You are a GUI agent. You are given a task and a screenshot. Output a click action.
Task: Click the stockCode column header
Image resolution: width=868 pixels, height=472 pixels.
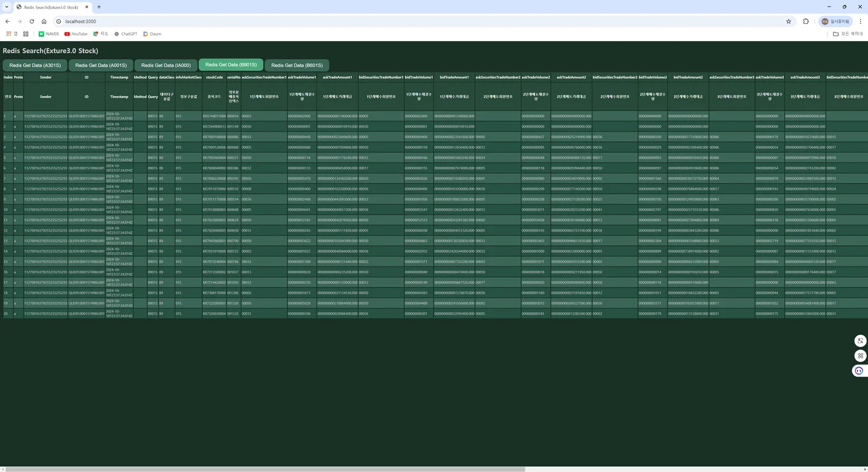(x=215, y=77)
